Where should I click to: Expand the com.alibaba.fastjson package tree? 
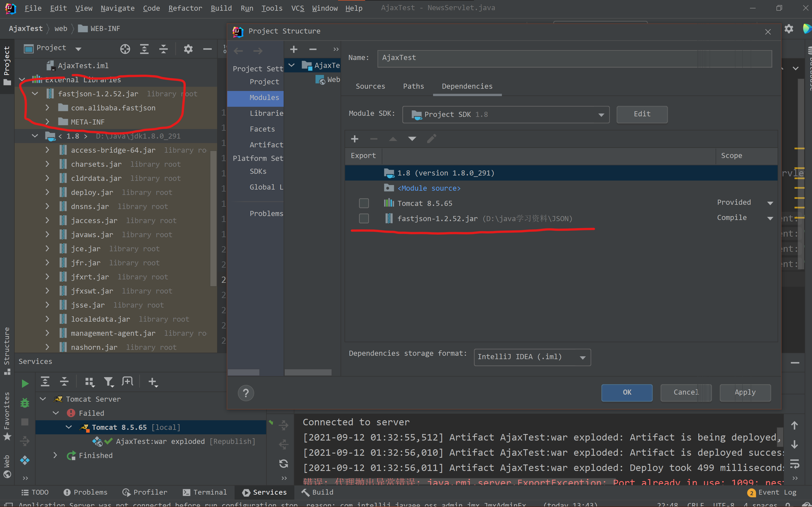[47, 108]
